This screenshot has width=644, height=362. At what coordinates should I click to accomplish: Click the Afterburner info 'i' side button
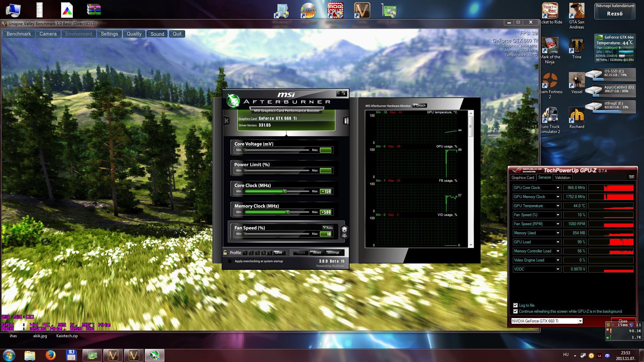coord(346,121)
